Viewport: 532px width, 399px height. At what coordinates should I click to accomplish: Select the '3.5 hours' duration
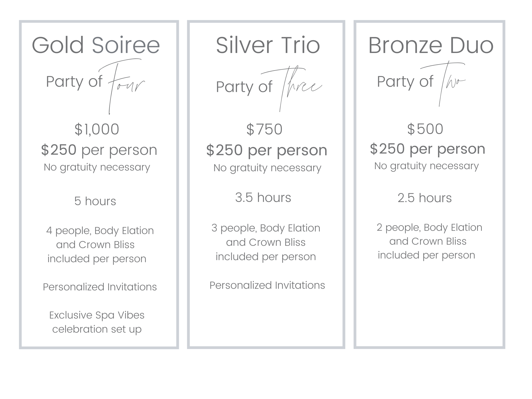pyautogui.click(x=263, y=197)
